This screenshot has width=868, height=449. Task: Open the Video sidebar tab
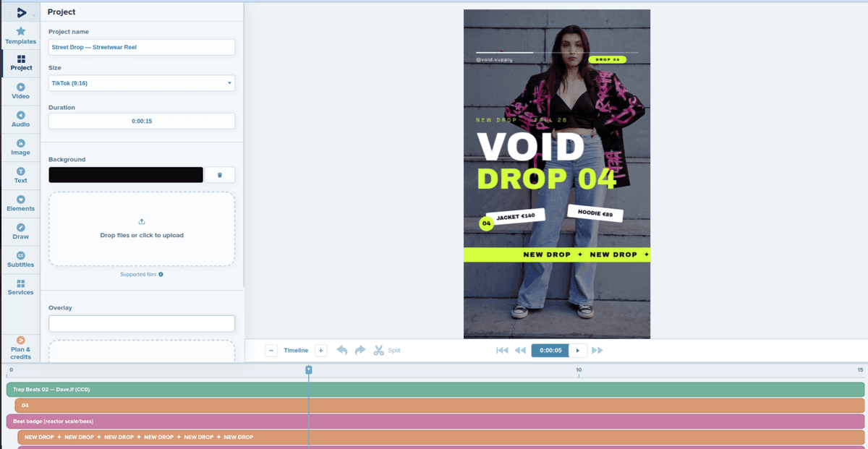20,91
